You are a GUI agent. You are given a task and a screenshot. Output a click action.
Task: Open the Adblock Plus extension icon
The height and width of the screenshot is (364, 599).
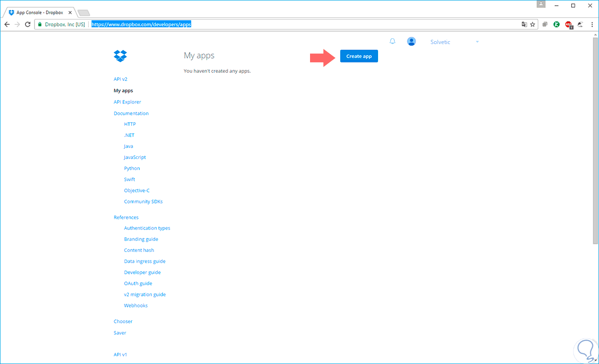click(568, 24)
